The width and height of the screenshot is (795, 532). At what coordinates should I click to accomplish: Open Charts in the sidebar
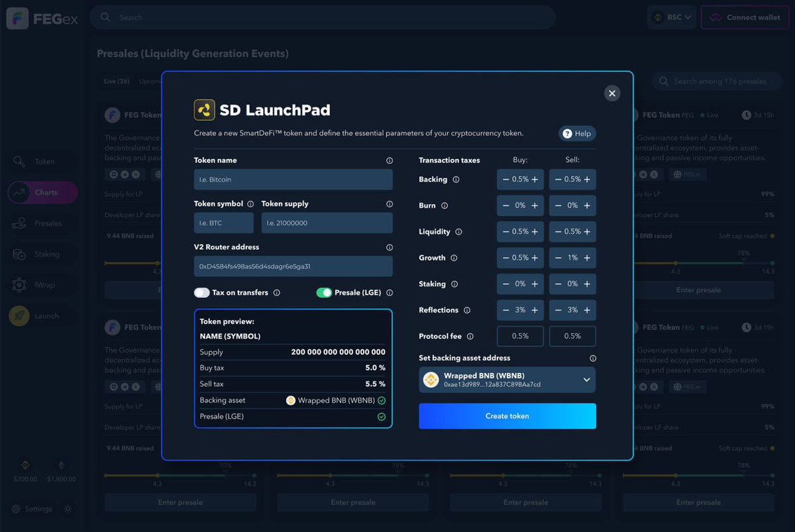tap(43, 192)
